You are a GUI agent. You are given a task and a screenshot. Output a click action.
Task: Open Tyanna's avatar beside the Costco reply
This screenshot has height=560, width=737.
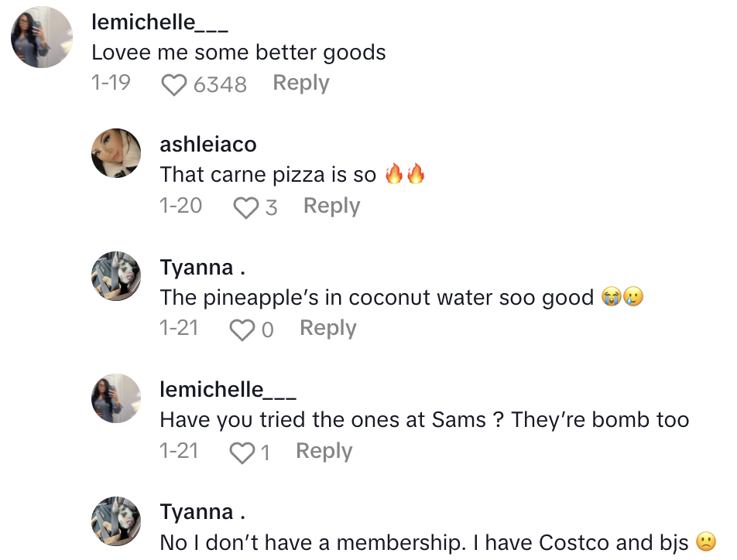(116, 521)
